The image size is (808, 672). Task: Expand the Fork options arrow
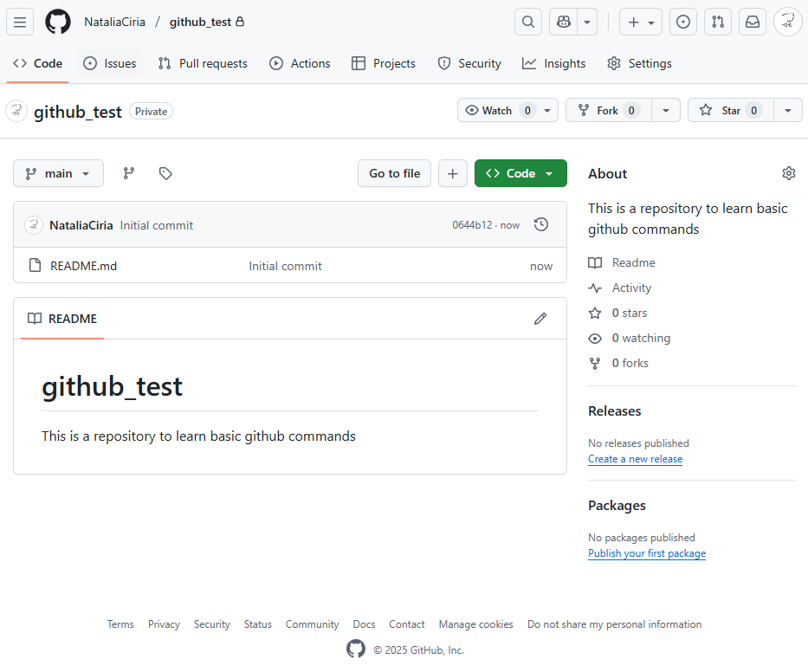tap(665, 110)
